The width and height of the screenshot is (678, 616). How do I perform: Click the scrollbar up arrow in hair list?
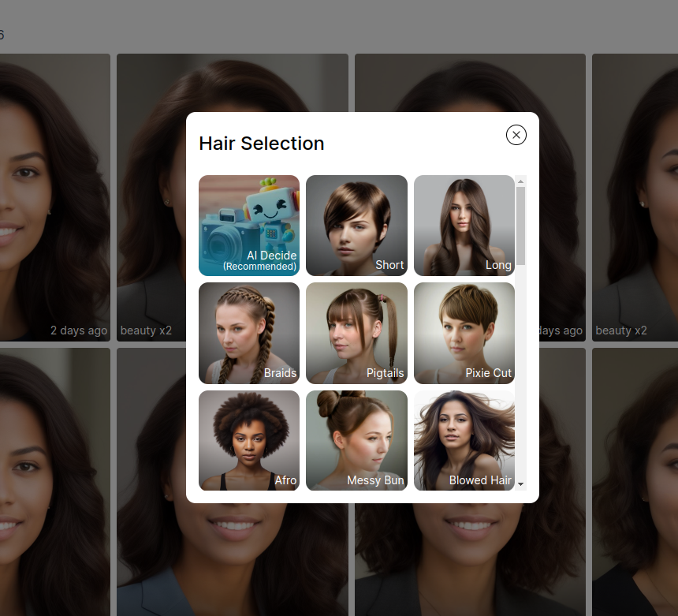coord(520,181)
